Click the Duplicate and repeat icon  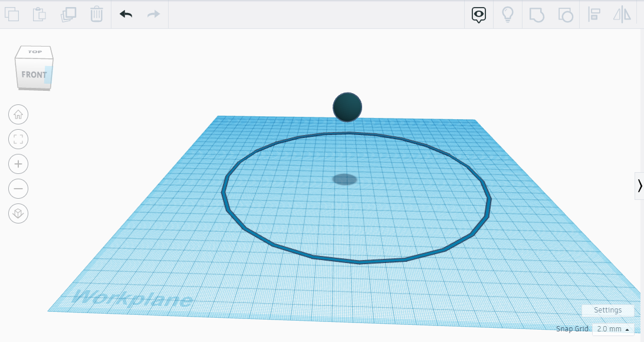[x=68, y=14]
